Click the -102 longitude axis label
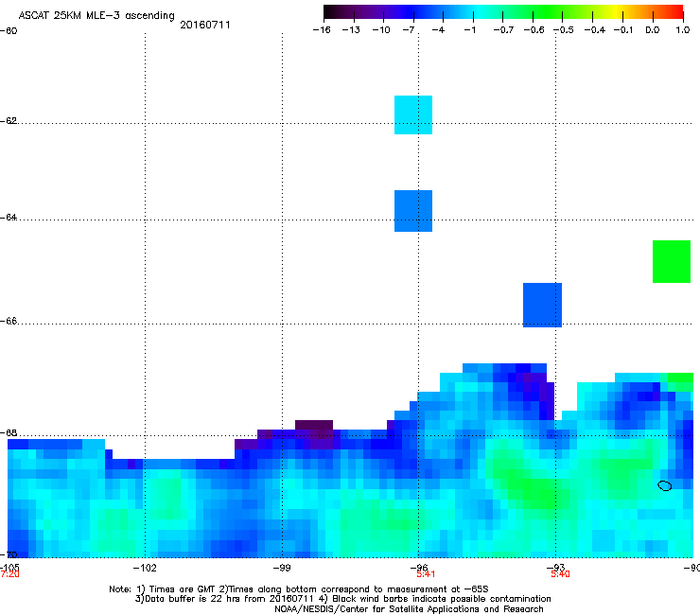700x615 pixels. (x=145, y=568)
